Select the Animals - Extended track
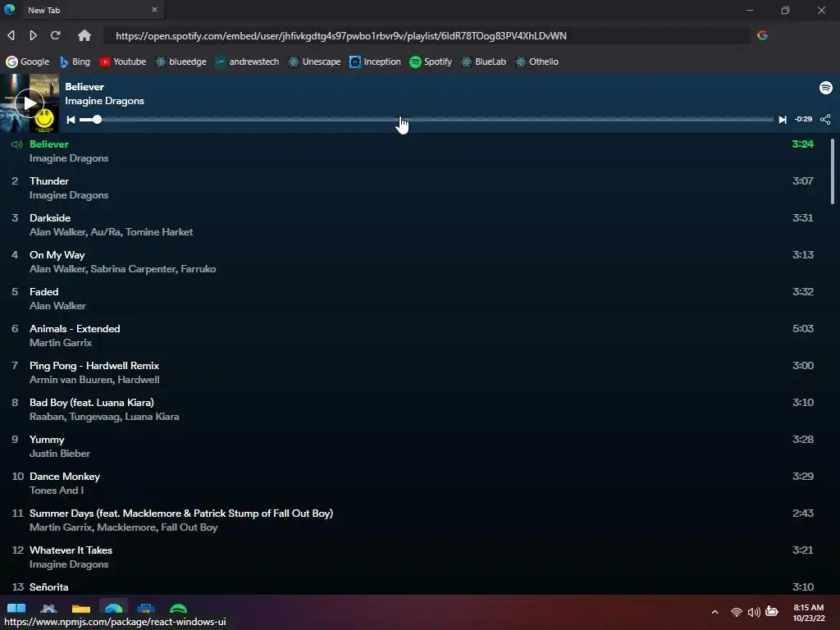This screenshot has width=840, height=630. [413, 336]
